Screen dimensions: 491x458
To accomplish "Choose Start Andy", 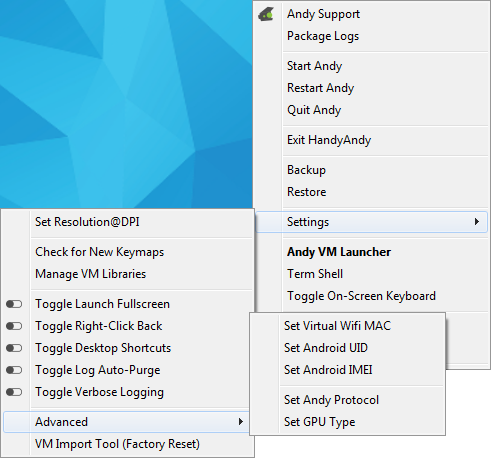I will (314, 66).
